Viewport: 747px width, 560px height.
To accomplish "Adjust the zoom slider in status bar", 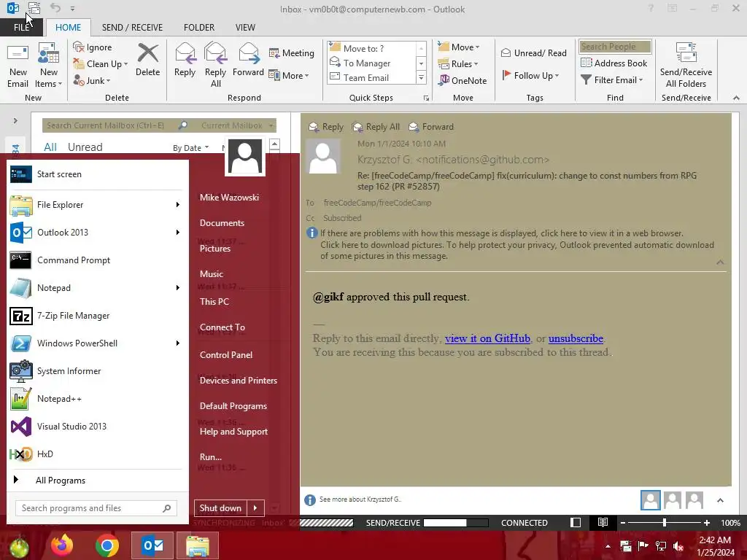I will point(664,523).
